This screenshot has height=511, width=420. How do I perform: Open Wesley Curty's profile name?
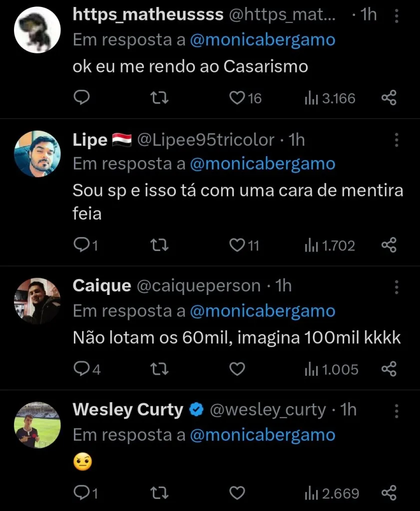tap(128, 410)
